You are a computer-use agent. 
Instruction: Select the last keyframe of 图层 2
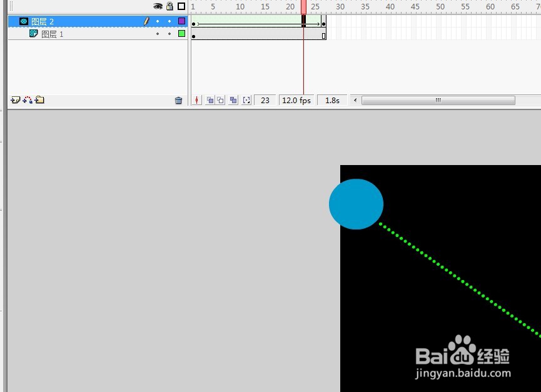coord(323,21)
